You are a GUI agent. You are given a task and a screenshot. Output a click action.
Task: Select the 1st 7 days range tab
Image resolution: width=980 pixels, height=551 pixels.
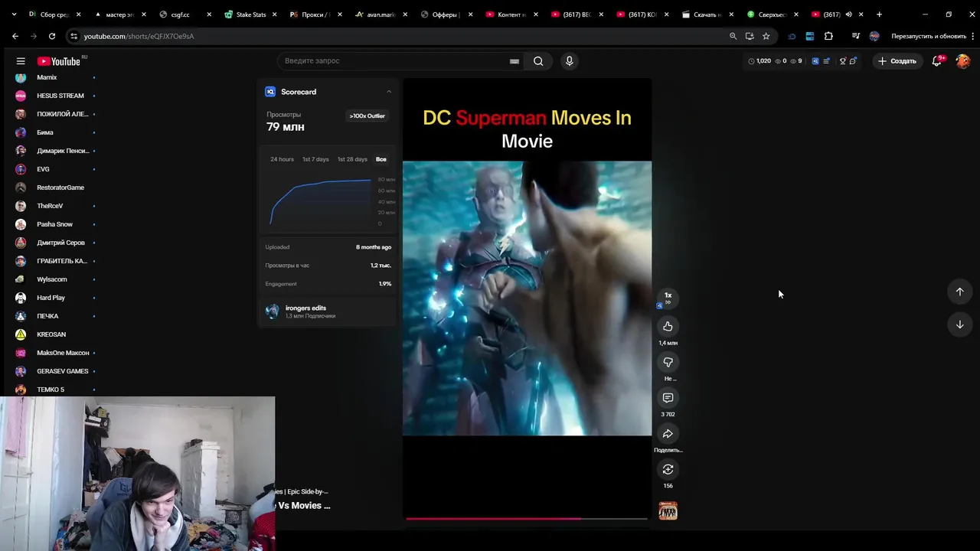315,159
